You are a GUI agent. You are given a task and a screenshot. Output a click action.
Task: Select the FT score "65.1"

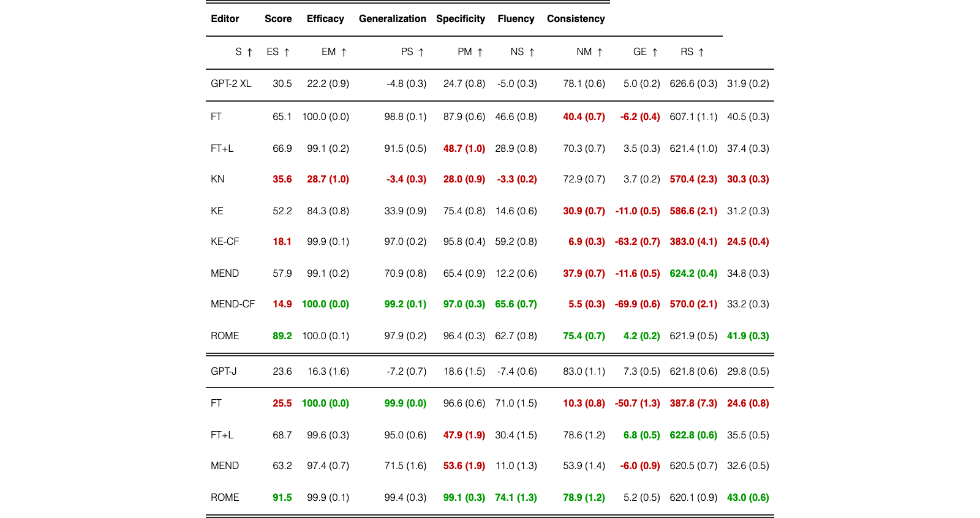(x=282, y=117)
